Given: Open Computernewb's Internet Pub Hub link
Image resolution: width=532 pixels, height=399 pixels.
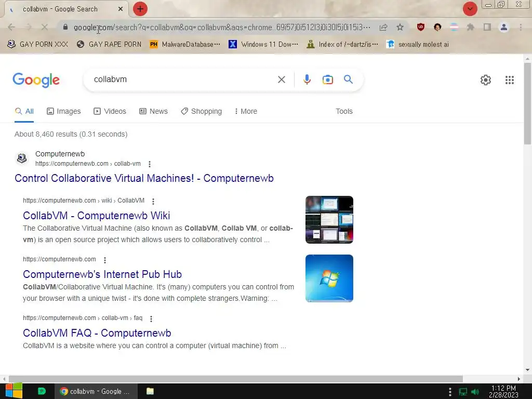Looking at the screenshot, I should [x=102, y=274].
